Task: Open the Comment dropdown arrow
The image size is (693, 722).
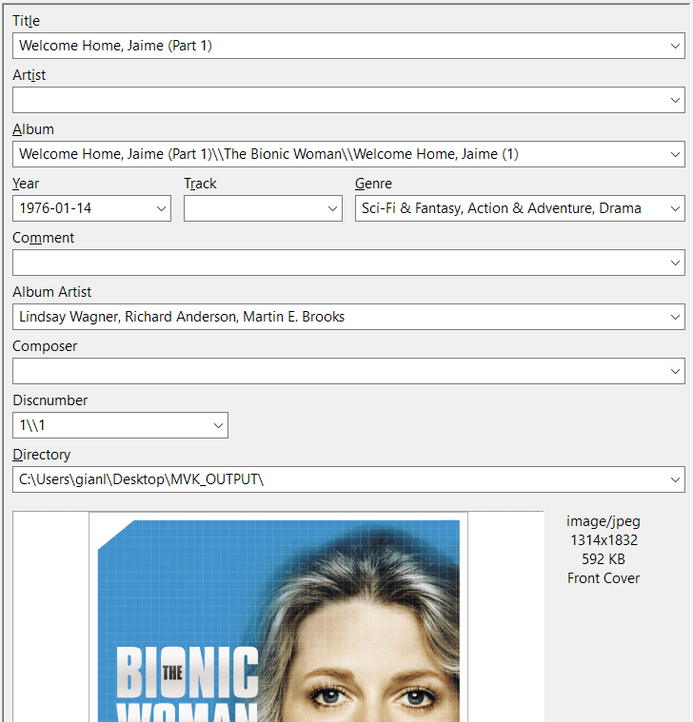Action: point(675,263)
